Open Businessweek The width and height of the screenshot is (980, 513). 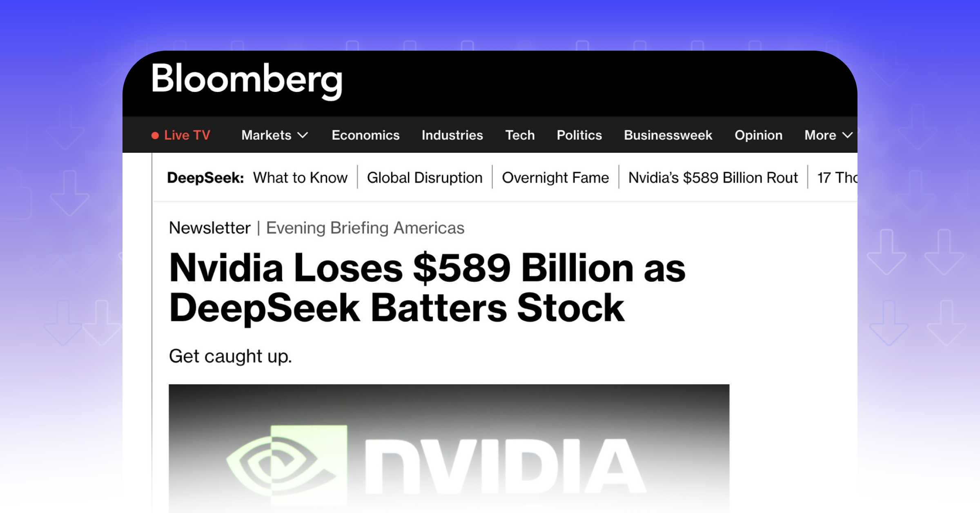click(668, 135)
